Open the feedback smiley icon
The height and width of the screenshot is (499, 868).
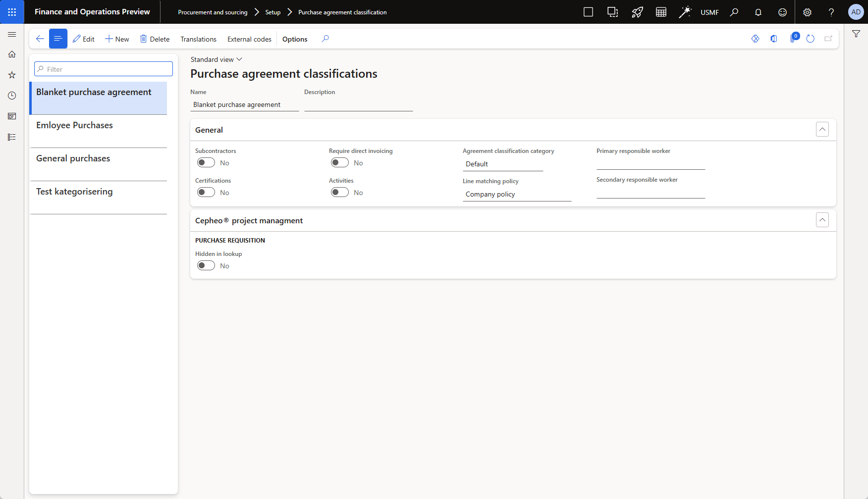click(782, 12)
